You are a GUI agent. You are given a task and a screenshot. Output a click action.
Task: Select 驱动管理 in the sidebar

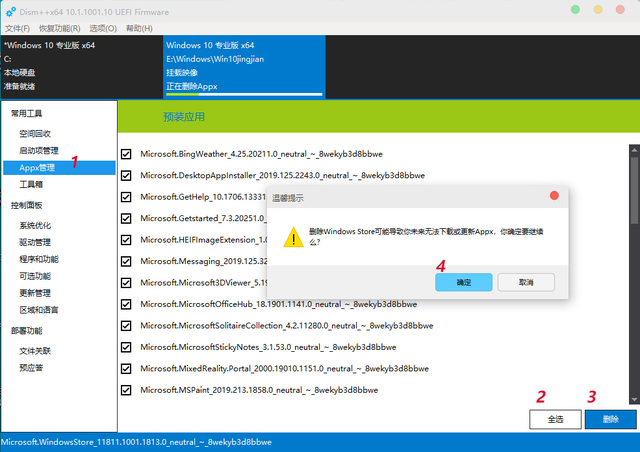(35, 243)
